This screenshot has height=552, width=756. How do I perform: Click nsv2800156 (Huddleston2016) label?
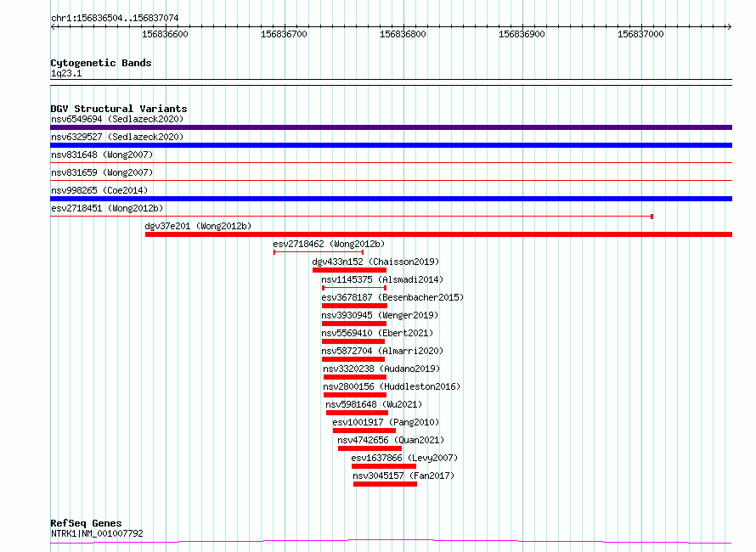392,386
